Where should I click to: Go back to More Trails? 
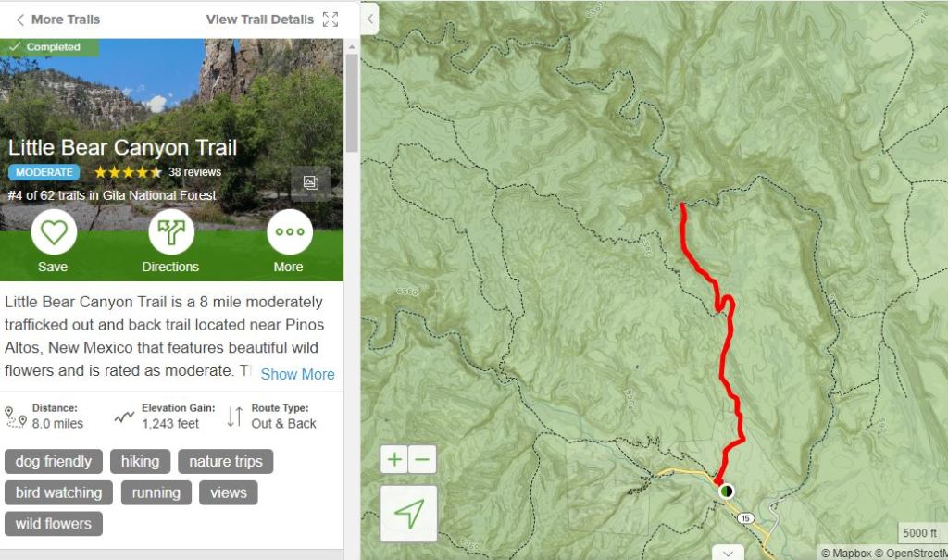click(57, 19)
